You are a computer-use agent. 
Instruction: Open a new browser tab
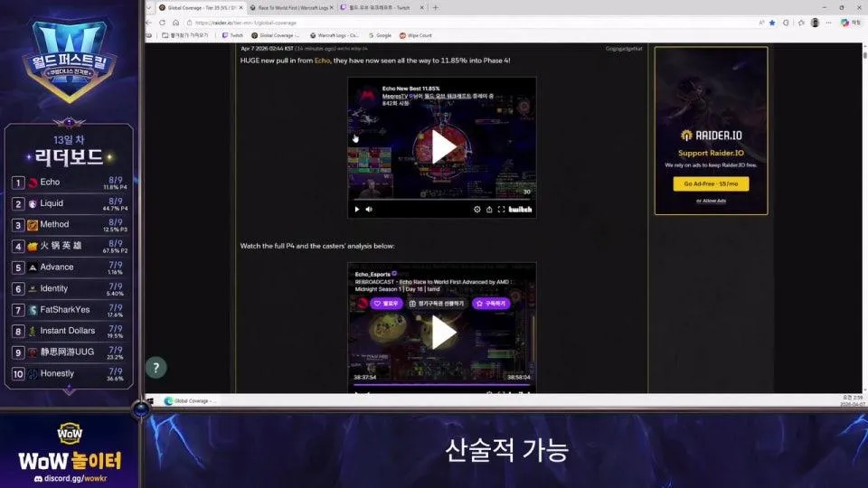[436, 8]
